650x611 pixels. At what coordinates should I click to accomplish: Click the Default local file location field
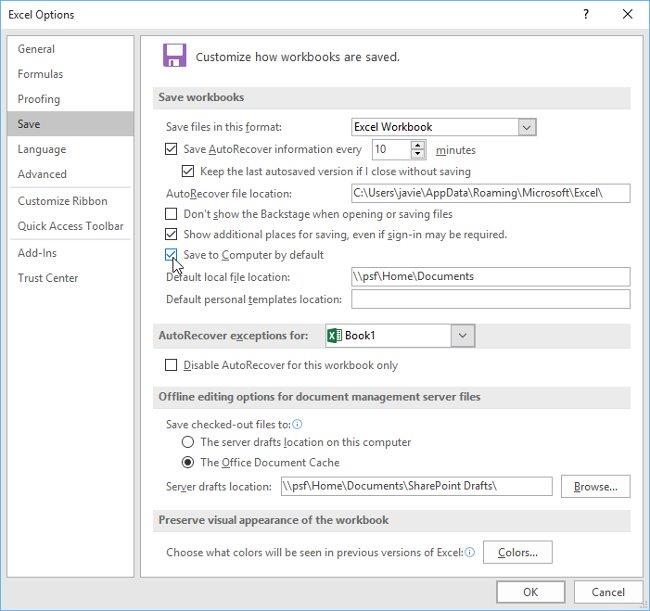pos(490,277)
